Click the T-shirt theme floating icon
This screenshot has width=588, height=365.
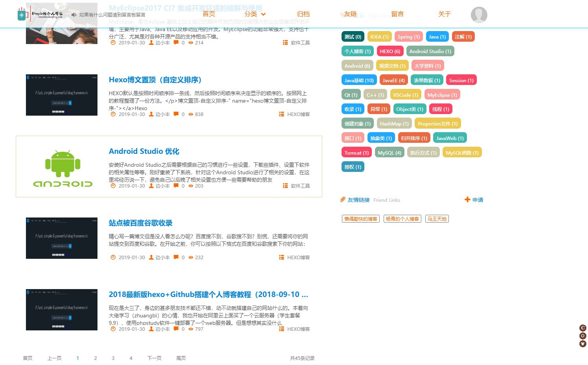click(583, 344)
